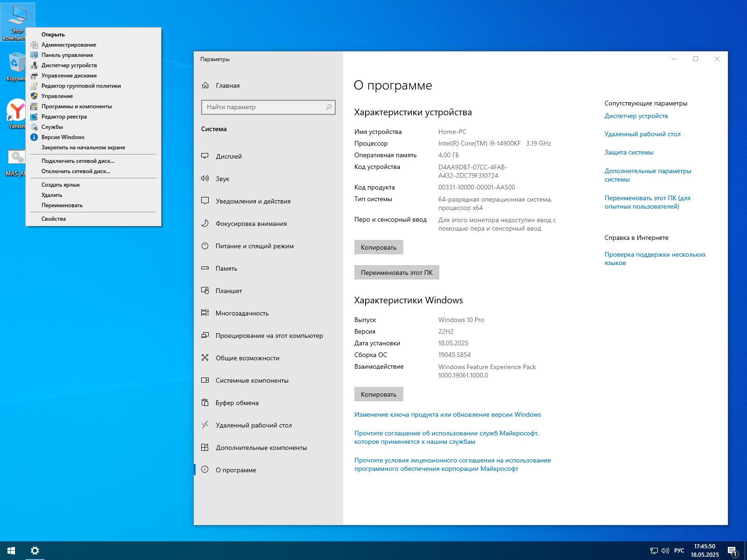Click the О программе info icon
Viewport: 747px width, 560px height.
(205, 470)
